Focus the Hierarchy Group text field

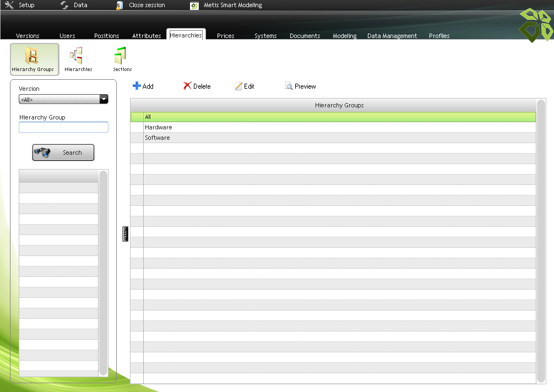[63, 128]
